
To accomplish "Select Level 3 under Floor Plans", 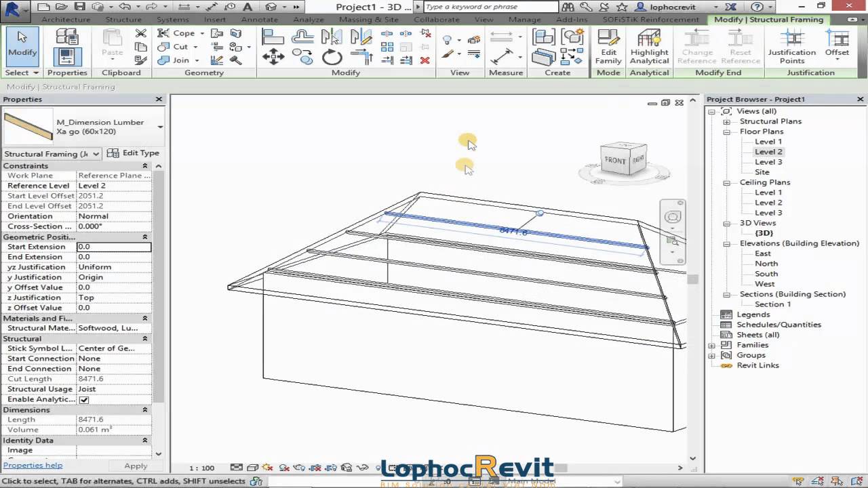I will (768, 162).
